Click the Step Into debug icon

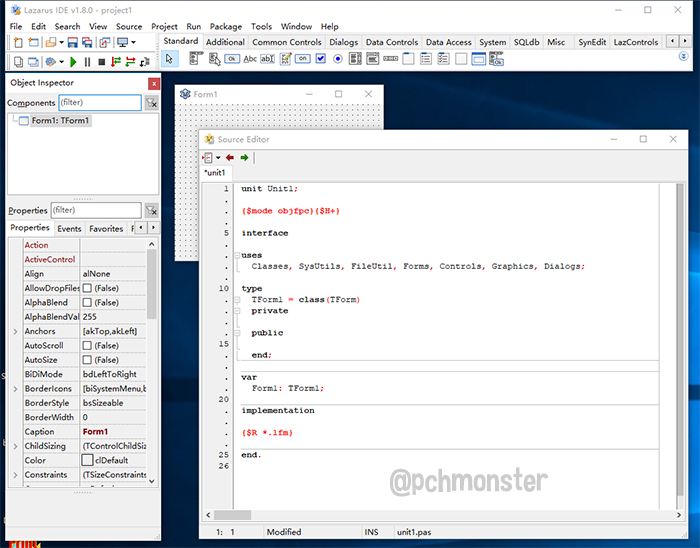tap(116, 62)
